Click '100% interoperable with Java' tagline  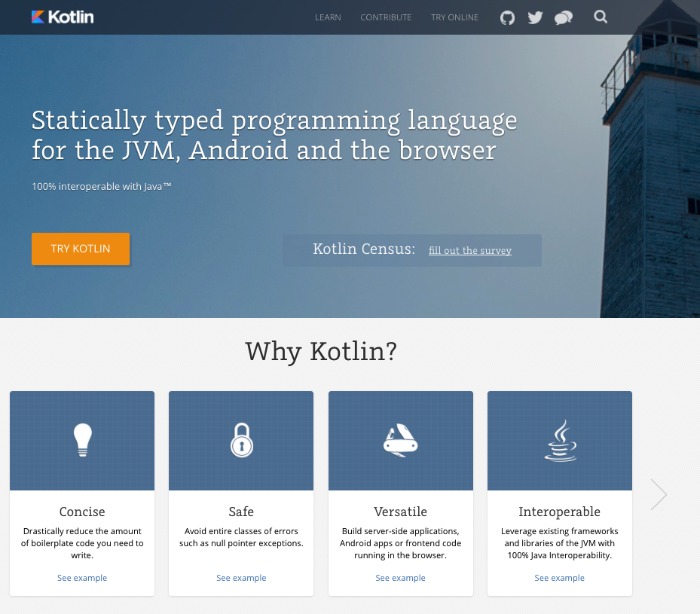(x=101, y=187)
